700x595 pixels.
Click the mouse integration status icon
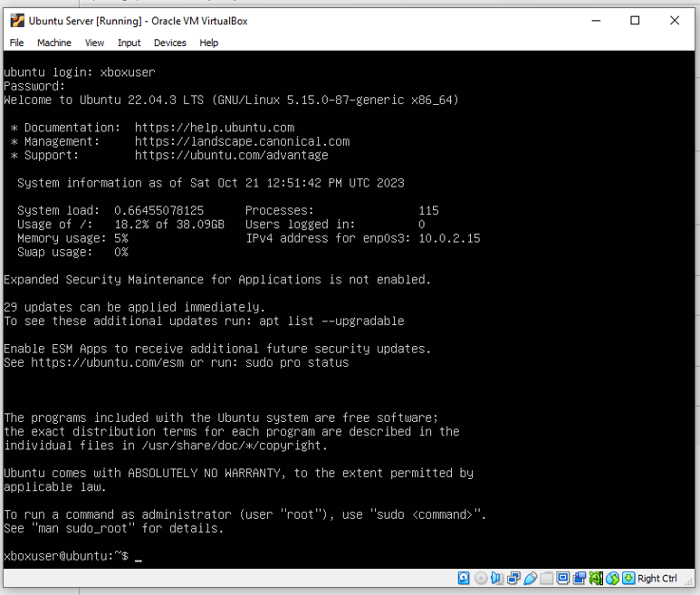[x=612, y=578]
